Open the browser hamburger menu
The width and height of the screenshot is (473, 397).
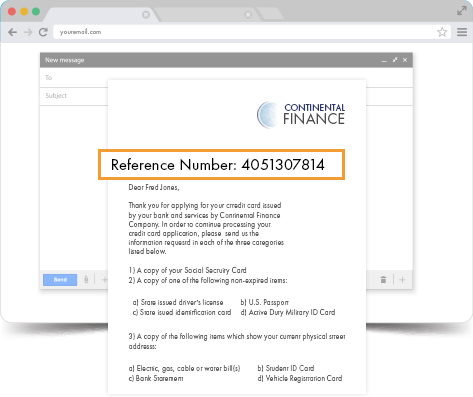coord(462,32)
